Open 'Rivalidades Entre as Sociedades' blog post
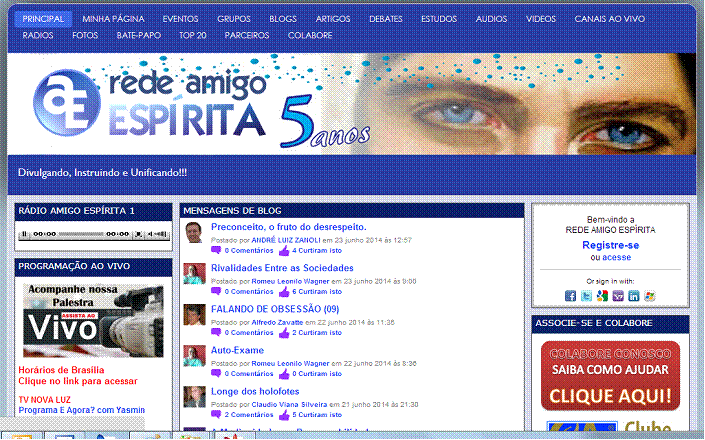Viewport: 705px width, 440px height. tap(282, 268)
